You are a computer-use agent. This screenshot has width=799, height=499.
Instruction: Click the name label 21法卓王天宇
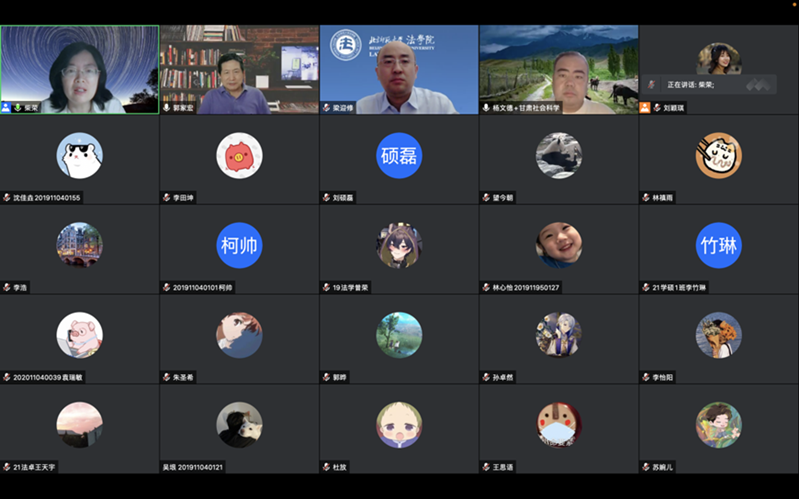pos(35,467)
